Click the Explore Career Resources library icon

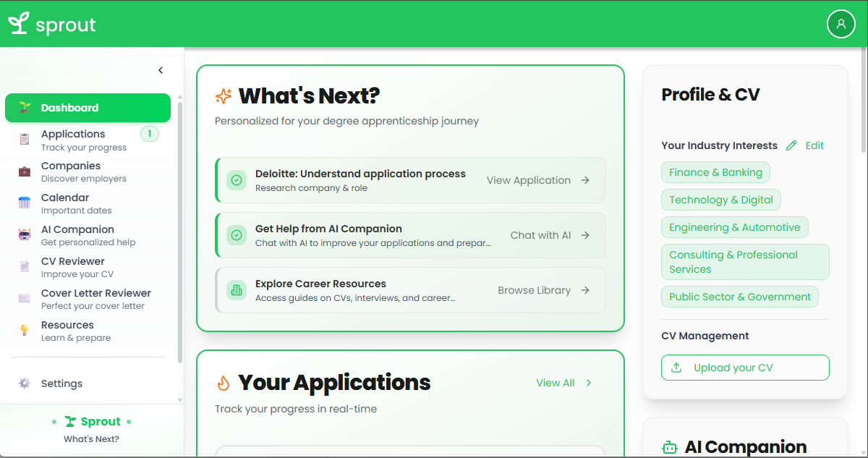click(x=236, y=290)
